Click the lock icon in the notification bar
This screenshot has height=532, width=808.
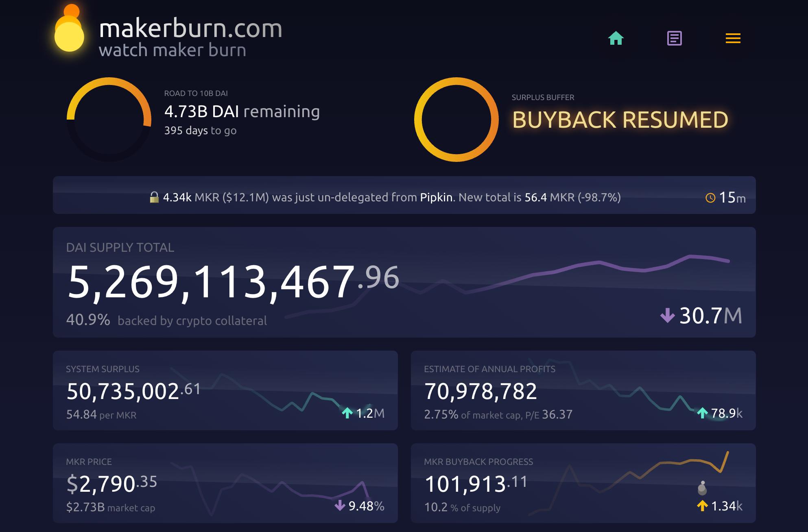[154, 197]
